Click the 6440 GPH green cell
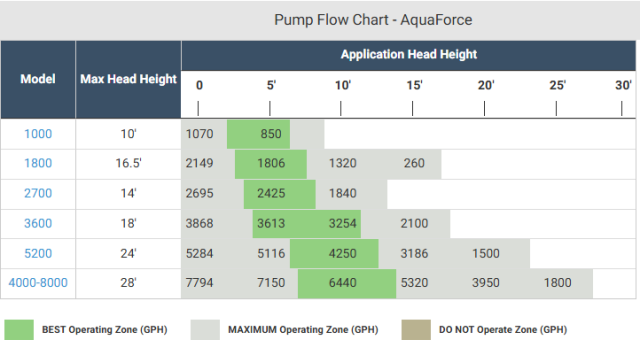This screenshot has width=640, height=363. point(347,283)
